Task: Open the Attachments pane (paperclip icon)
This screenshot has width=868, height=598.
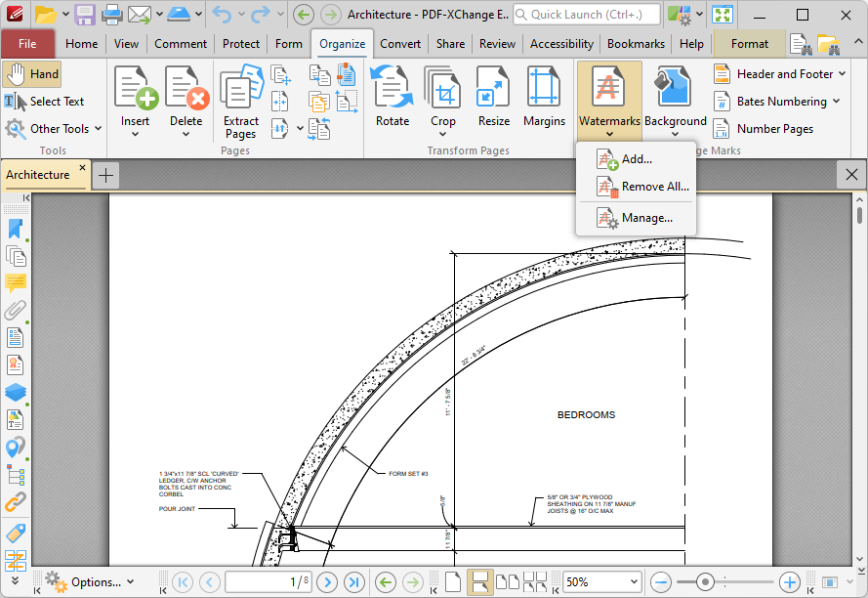Action: tap(15, 311)
